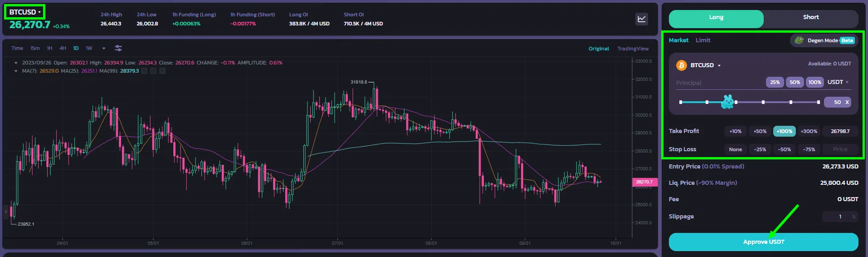Click the Short OI value 710.5K / 4M USD
The image size is (868, 257).
pos(363,24)
